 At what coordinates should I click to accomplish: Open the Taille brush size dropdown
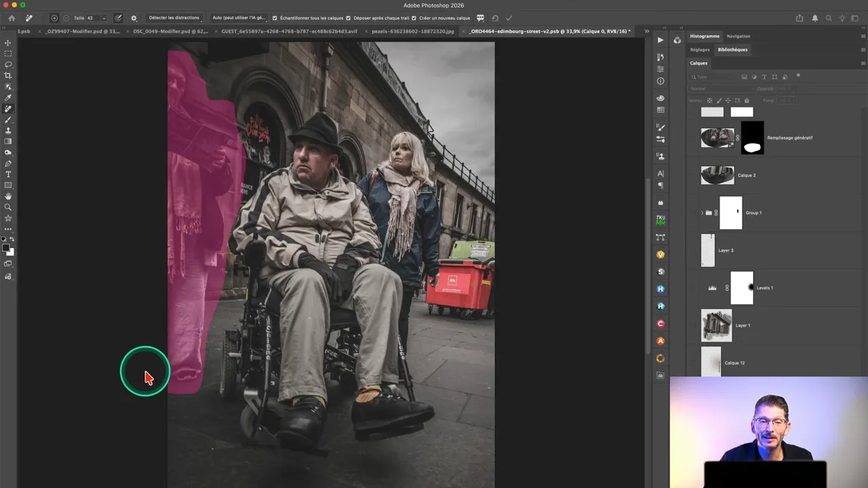tap(104, 18)
